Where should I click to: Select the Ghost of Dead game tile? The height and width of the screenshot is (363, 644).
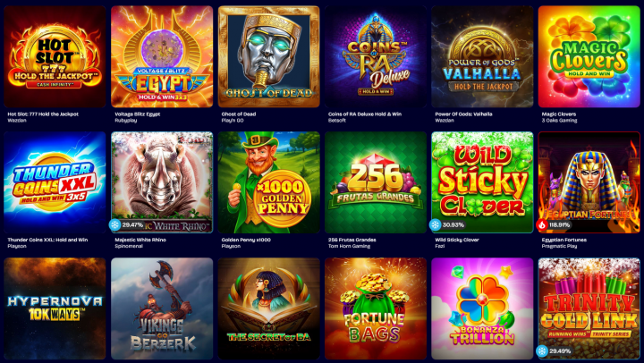tap(268, 56)
